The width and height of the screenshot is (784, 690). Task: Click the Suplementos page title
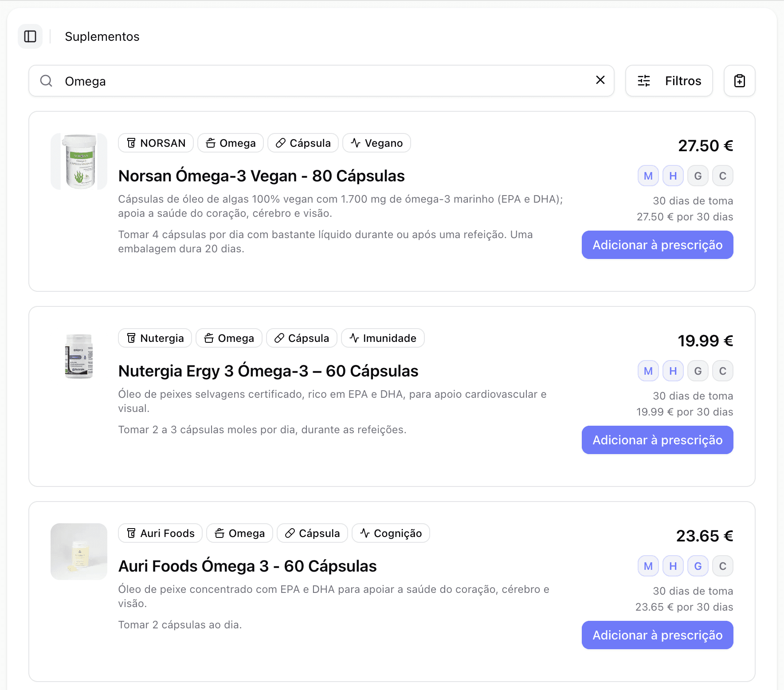point(102,36)
